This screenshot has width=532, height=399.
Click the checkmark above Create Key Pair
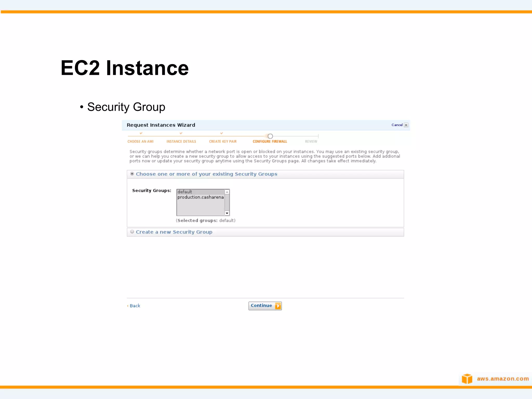[222, 133]
